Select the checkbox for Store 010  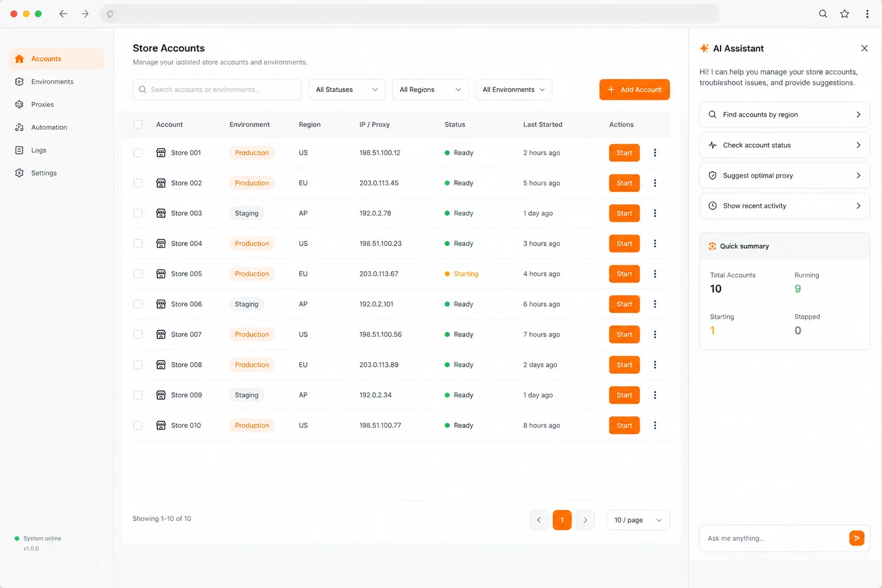click(x=138, y=425)
